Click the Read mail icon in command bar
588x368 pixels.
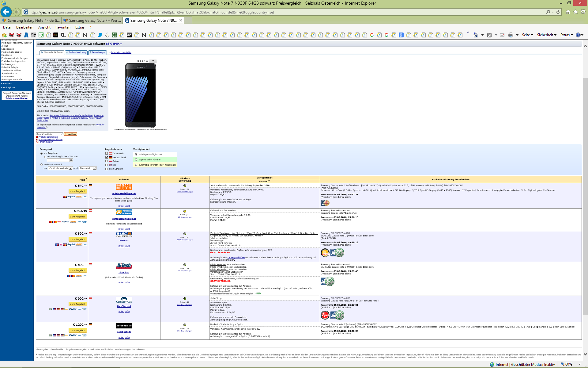(502, 35)
